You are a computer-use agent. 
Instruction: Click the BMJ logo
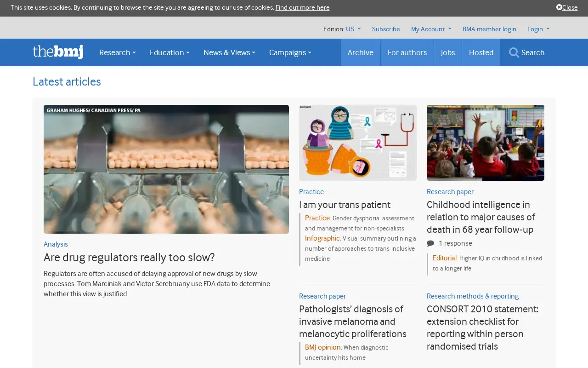coord(58,52)
